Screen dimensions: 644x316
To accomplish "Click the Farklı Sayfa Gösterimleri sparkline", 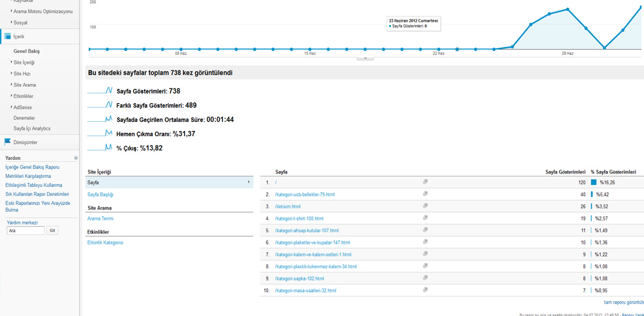I will (100, 105).
